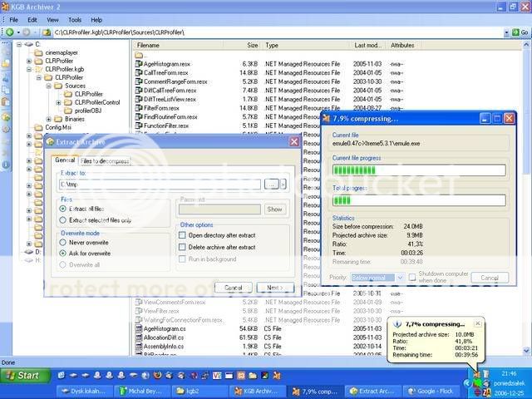This screenshot has width=532, height=399.
Task: Select the General tab in Extract Archive
Action: coord(65,160)
